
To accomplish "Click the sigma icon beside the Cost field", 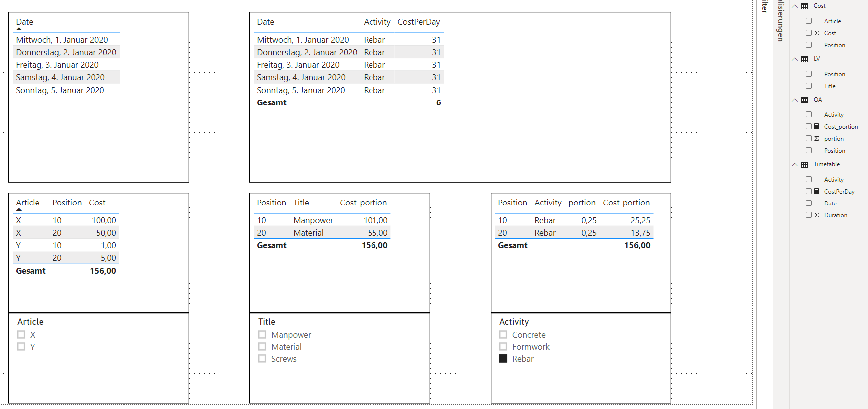I will (x=817, y=33).
